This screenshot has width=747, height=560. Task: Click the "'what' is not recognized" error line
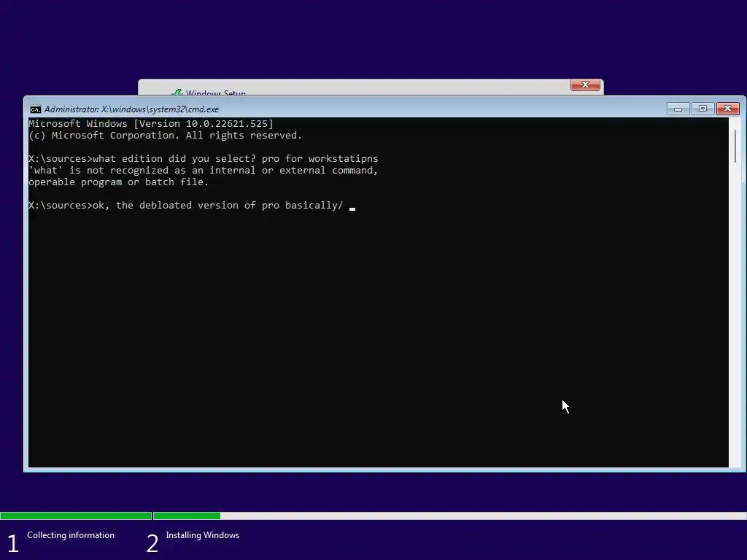click(x=204, y=171)
